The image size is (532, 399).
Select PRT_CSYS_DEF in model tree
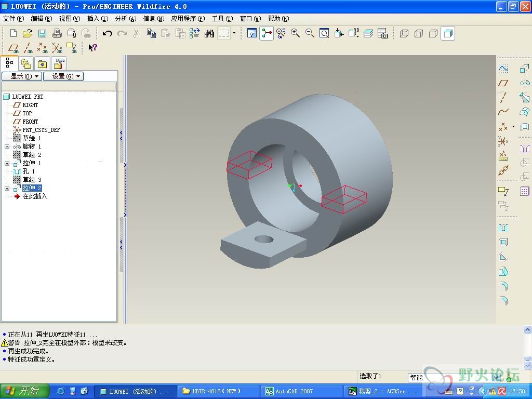pyautogui.click(x=41, y=130)
